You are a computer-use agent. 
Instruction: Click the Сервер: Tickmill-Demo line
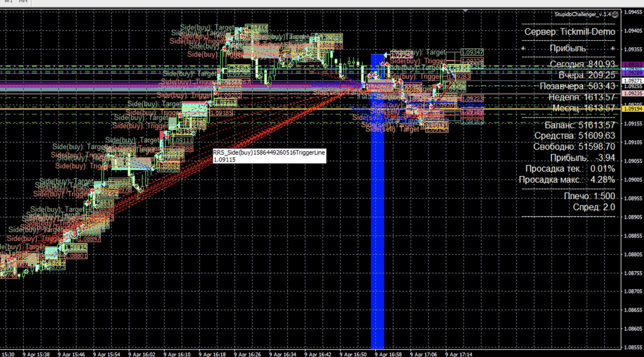(570, 31)
